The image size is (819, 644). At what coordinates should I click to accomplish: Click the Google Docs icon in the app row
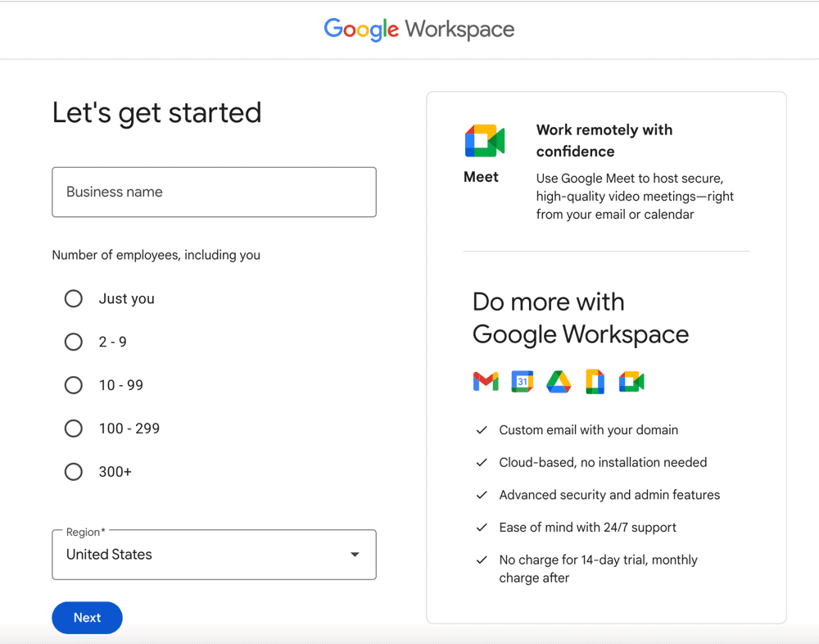[595, 381]
